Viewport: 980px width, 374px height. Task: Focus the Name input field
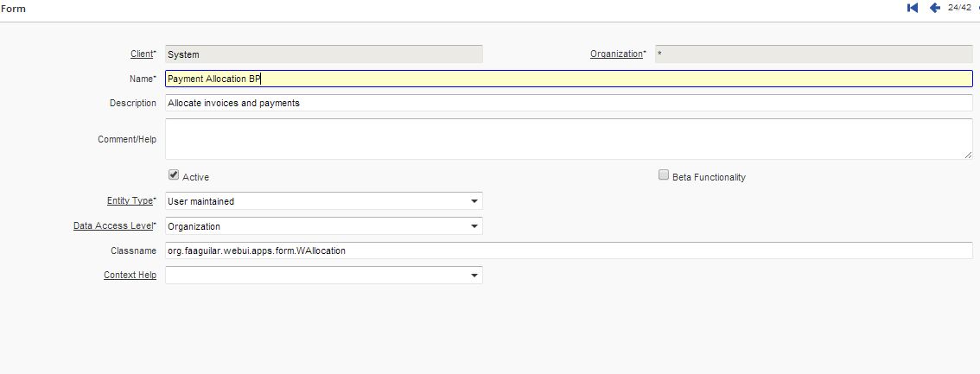tap(568, 79)
